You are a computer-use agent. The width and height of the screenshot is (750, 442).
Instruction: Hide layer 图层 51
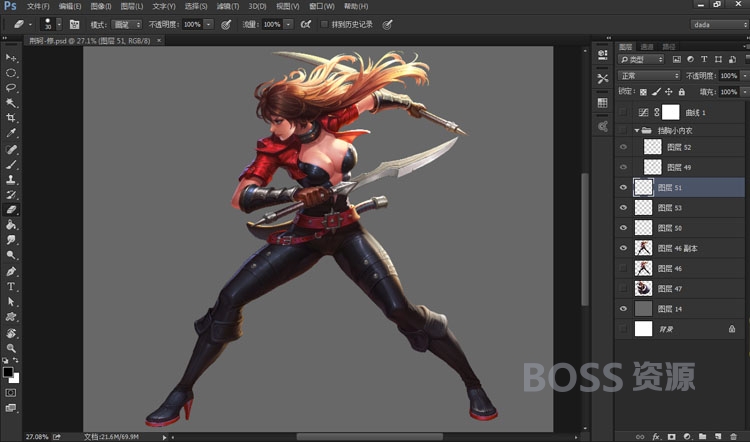623,188
